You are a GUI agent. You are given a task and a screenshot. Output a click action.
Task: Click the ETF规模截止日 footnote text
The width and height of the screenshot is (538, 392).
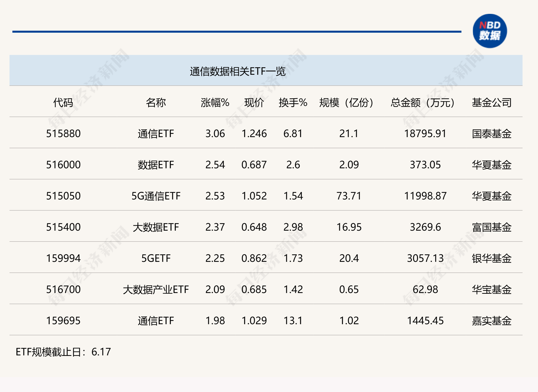pos(63,352)
